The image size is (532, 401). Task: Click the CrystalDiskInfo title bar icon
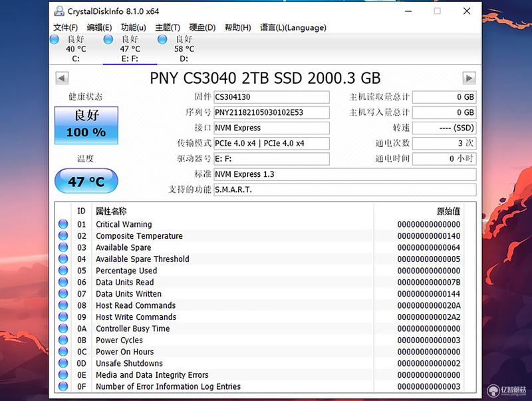59,11
